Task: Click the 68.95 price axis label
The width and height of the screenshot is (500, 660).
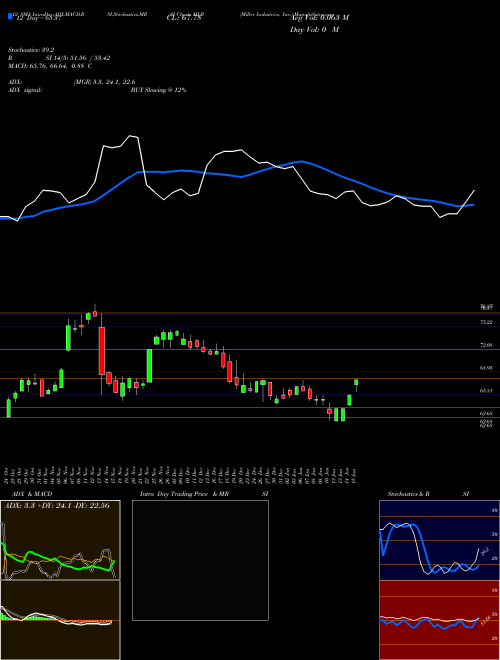Action: pyautogui.click(x=486, y=367)
